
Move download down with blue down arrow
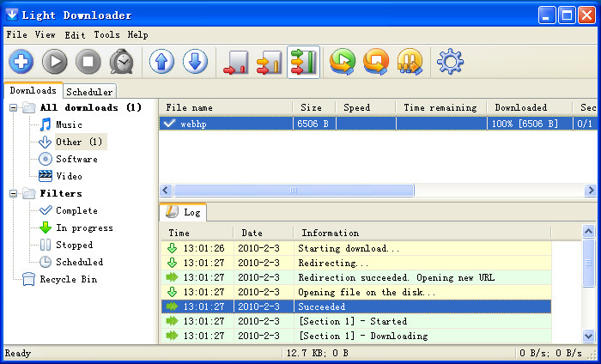pyautogui.click(x=195, y=61)
